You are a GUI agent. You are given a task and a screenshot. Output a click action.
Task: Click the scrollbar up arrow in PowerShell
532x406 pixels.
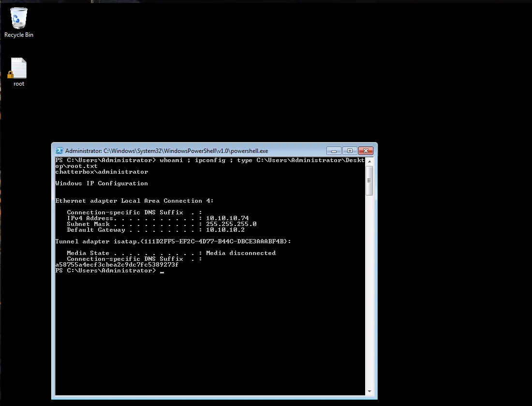point(369,161)
